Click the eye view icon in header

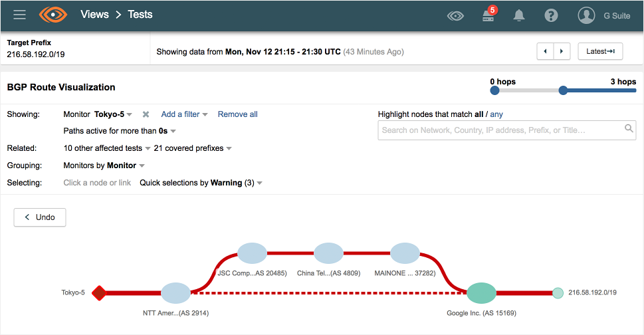[x=455, y=15]
